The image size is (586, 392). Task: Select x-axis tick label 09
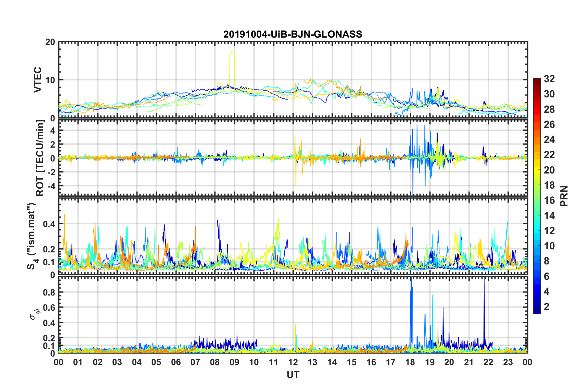pyautogui.click(x=234, y=362)
